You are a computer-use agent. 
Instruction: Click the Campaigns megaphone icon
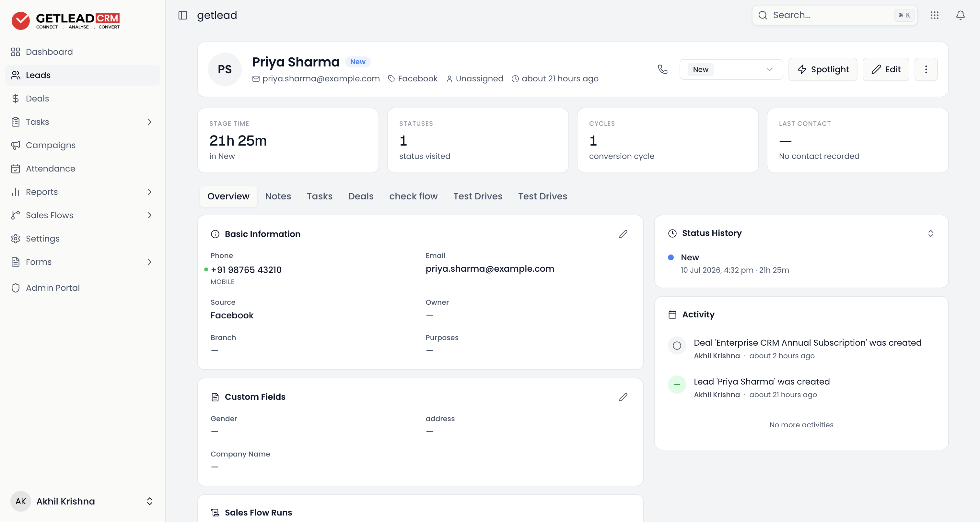point(15,146)
